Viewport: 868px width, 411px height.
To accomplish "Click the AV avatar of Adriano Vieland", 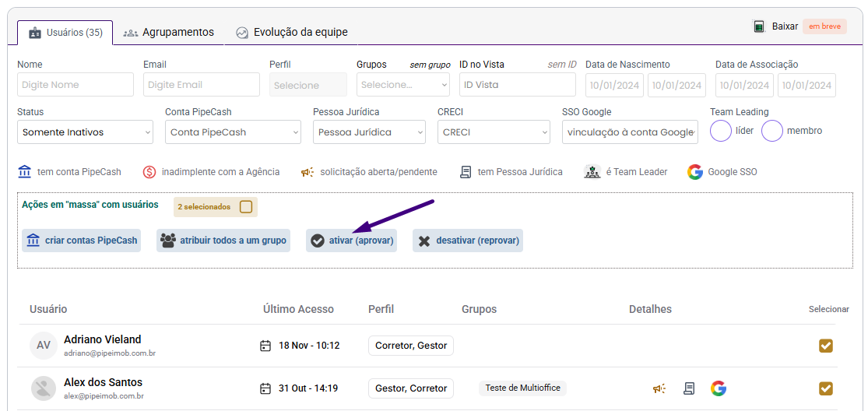I will click(43, 346).
